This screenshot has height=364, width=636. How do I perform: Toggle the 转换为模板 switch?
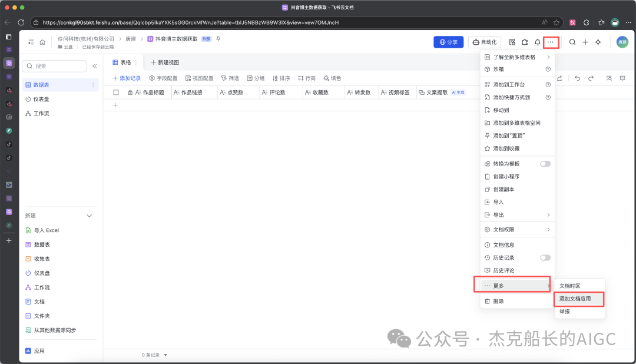tap(545, 164)
